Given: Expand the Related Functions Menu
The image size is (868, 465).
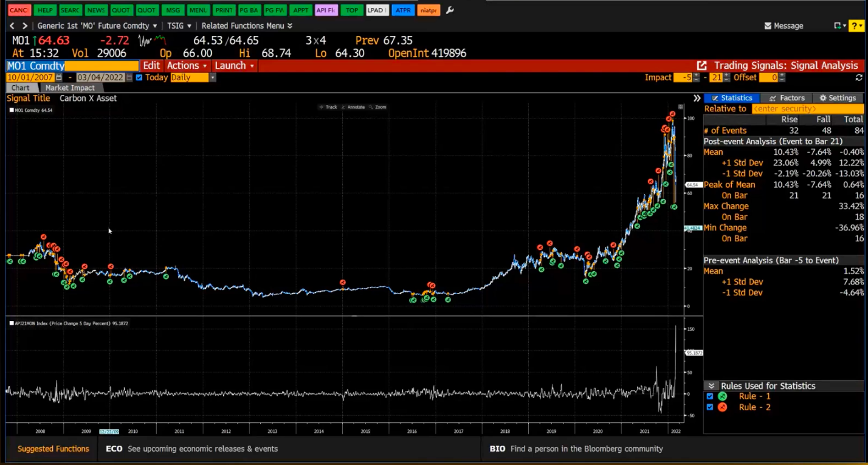Looking at the screenshot, I should [247, 26].
